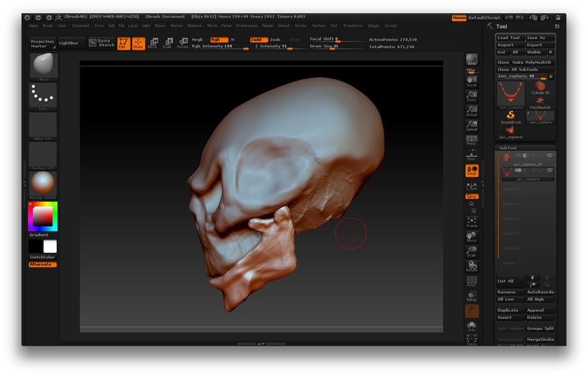Toggle Draw mode button

tap(139, 44)
